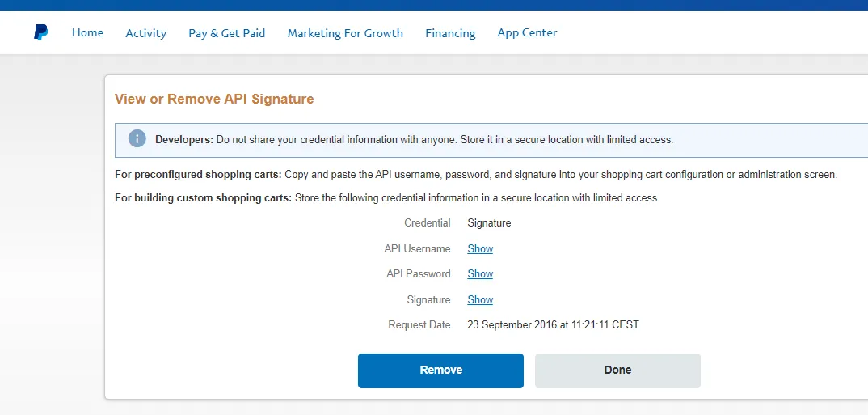Click the Credential value 'Signature'
868x415 pixels.
click(x=489, y=223)
